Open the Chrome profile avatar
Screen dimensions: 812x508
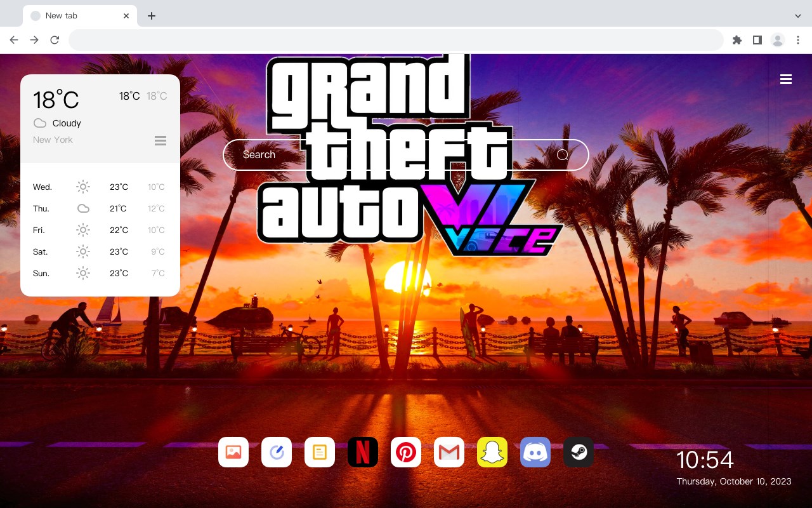[778, 40]
